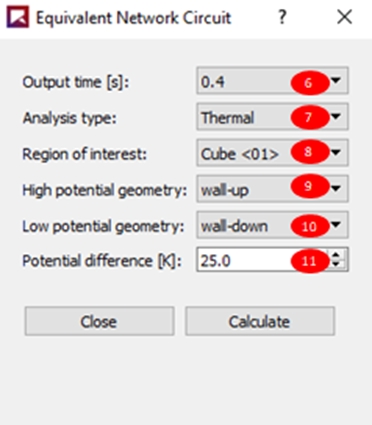Click into the Potential difference field showing 25.0
This screenshot has width=372, height=425.
coord(262,260)
